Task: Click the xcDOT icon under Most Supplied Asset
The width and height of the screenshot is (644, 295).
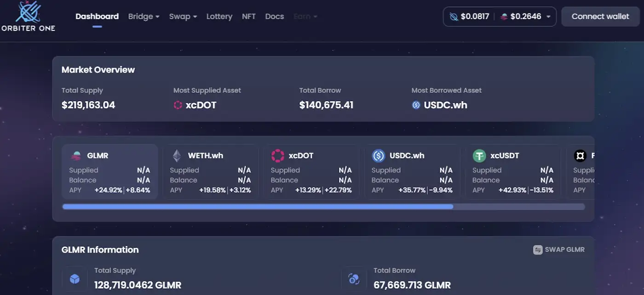Action: [x=178, y=105]
